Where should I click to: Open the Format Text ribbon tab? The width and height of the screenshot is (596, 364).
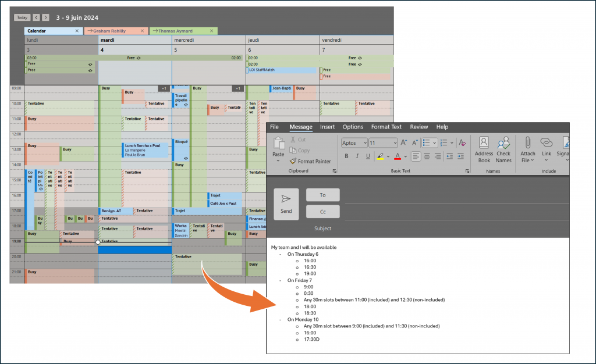pos(386,127)
